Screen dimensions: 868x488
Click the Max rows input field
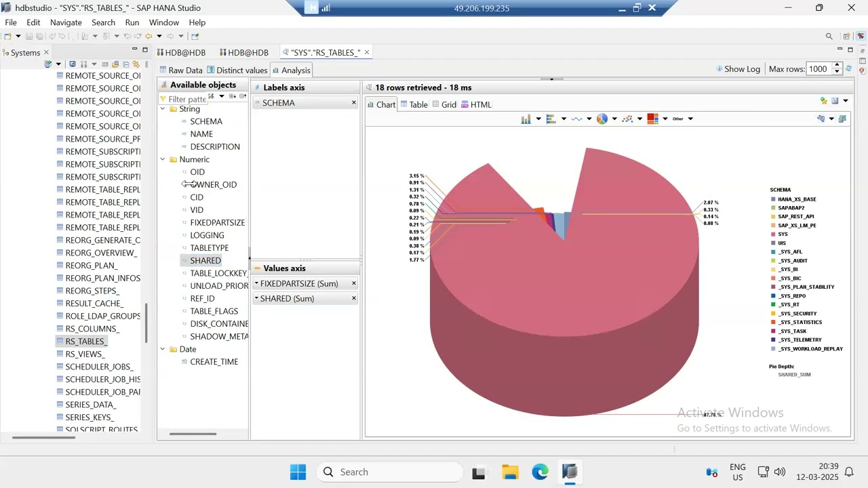818,68
